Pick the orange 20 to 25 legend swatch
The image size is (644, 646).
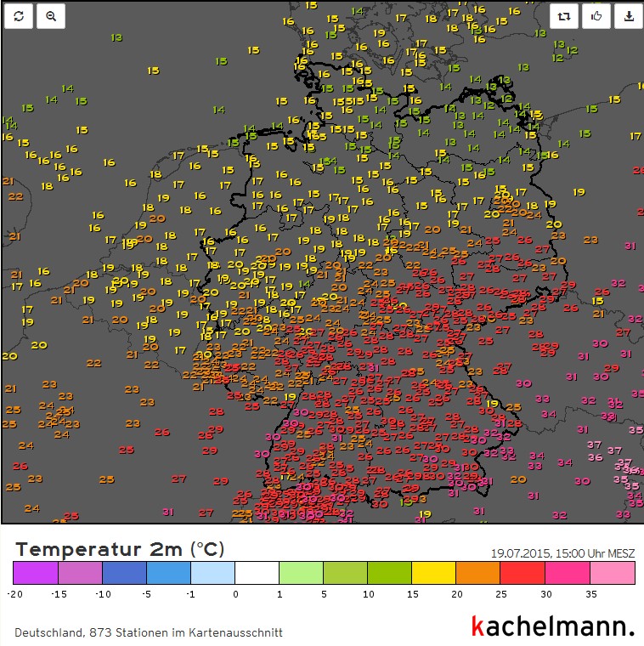pyautogui.click(x=477, y=573)
